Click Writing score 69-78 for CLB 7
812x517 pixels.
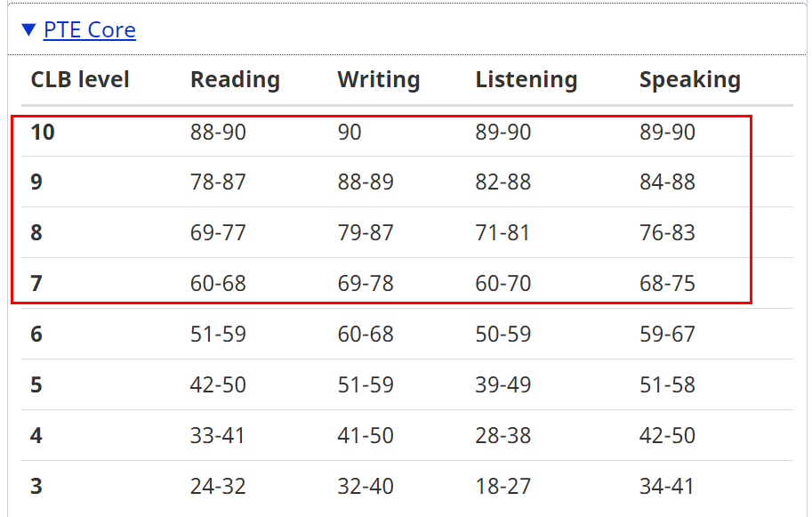pyautogui.click(x=365, y=284)
